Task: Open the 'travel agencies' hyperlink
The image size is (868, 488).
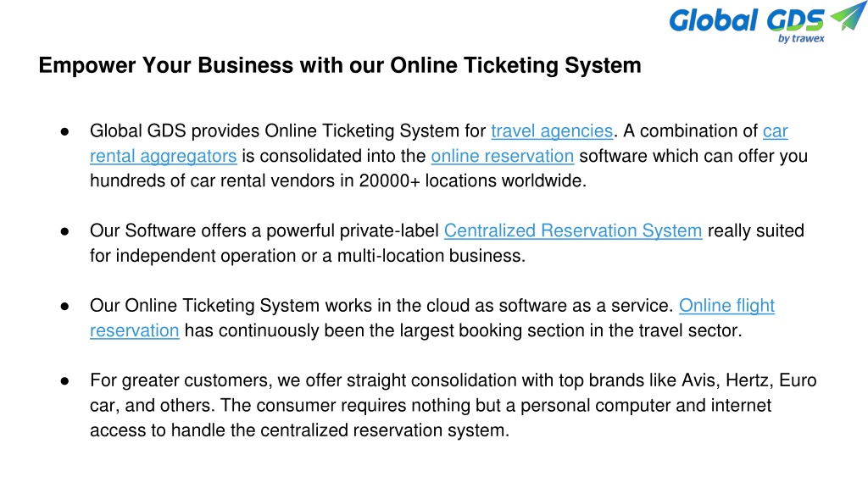Action: point(552,131)
